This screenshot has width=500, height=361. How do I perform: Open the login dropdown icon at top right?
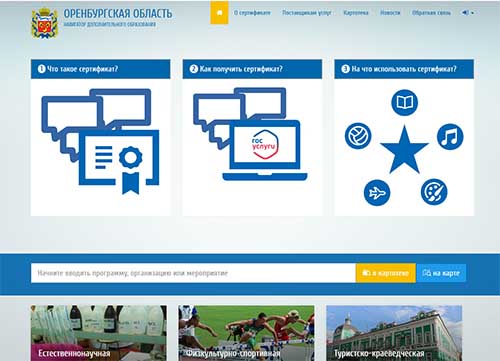point(468,13)
